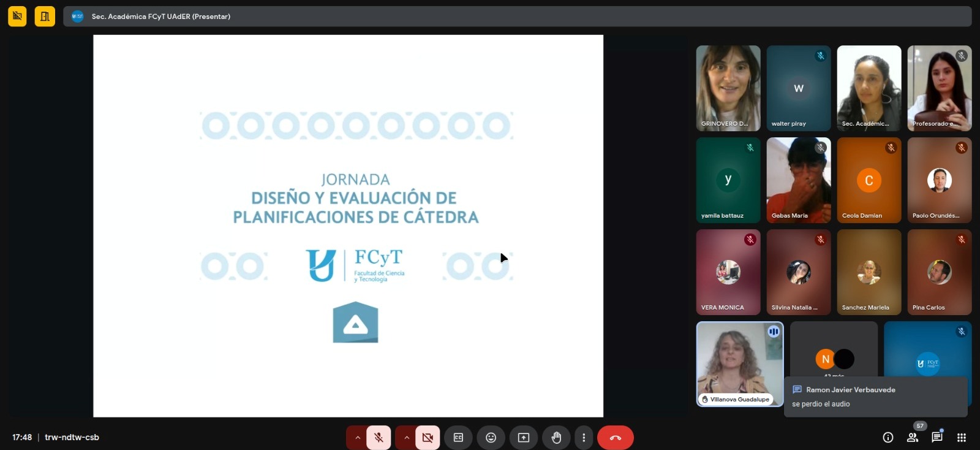980x450 pixels.
Task: Click the second yellow icon at top left
Action: [45, 17]
